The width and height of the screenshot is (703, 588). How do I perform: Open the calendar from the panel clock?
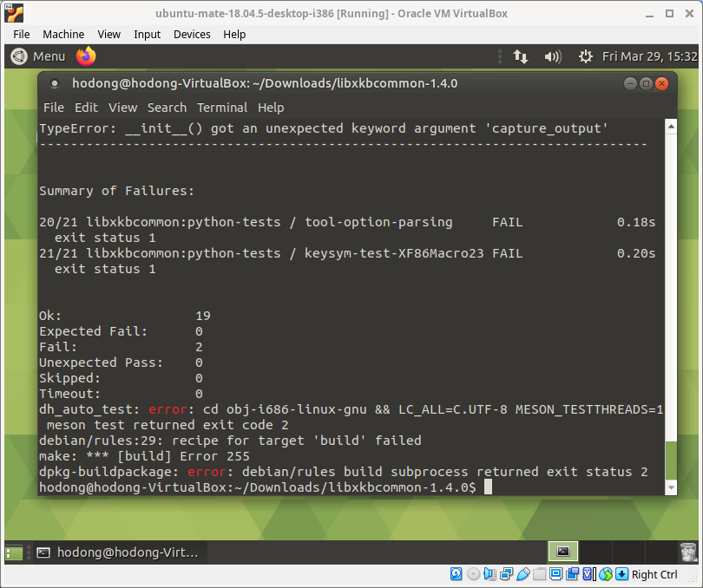tap(650, 56)
